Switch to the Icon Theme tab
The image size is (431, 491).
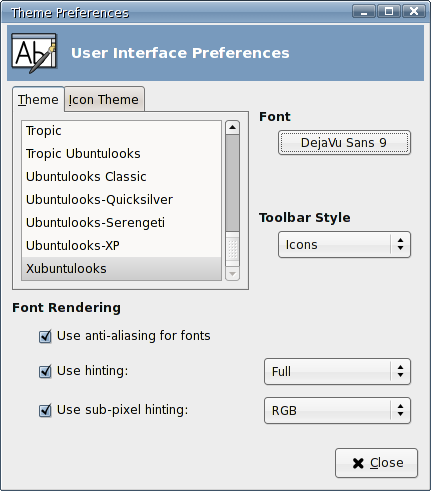click(x=104, y=100)
